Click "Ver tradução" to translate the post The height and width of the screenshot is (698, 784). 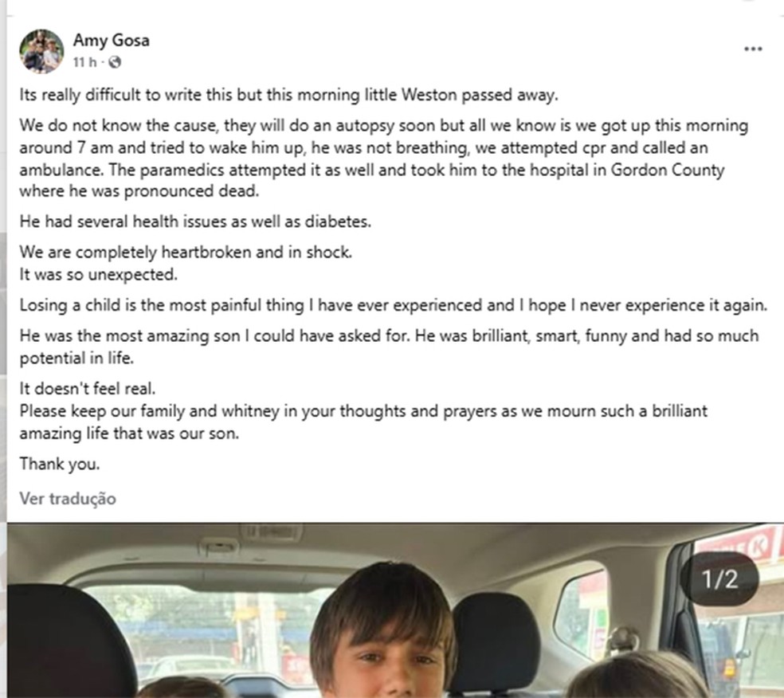[x=68, y=499]
